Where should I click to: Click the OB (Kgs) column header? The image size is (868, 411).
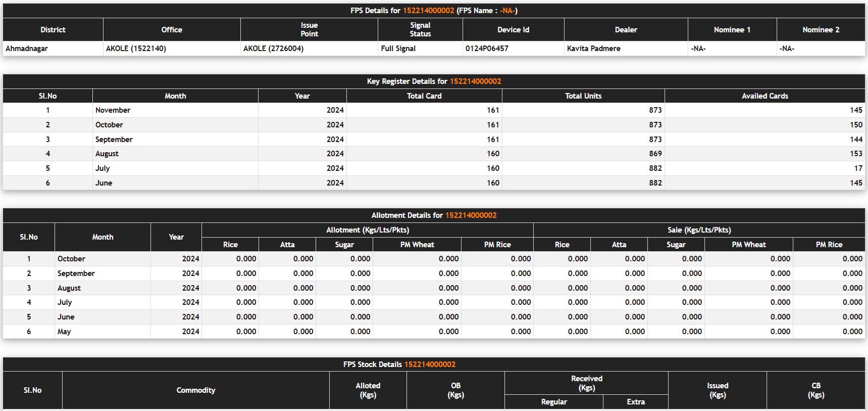(x=455, y=390)
